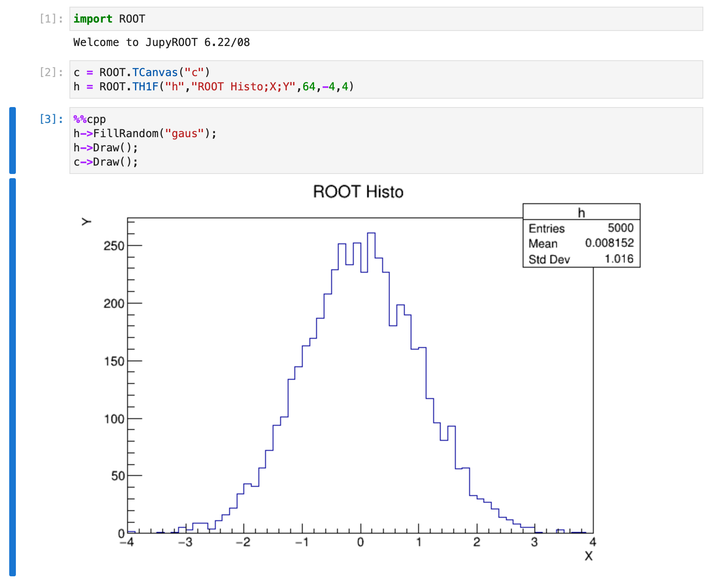710x588 pixels.
Task: Select the [3]: cell prompt
Action: [51, 119]
